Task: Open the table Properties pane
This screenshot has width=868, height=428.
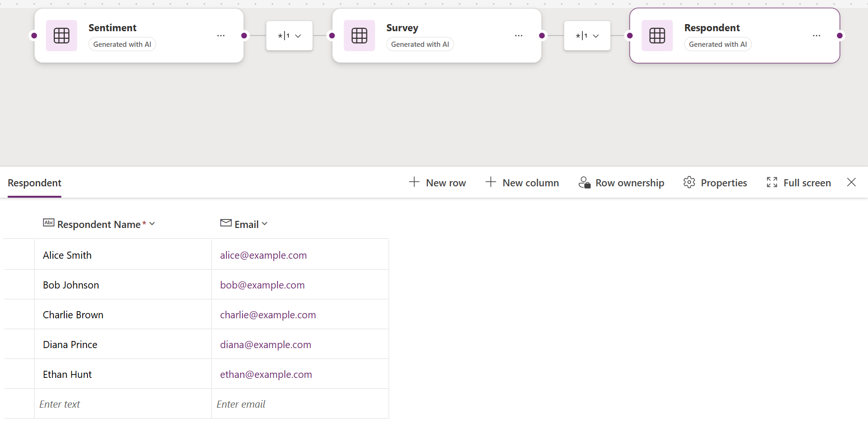Action: point(715,183)
